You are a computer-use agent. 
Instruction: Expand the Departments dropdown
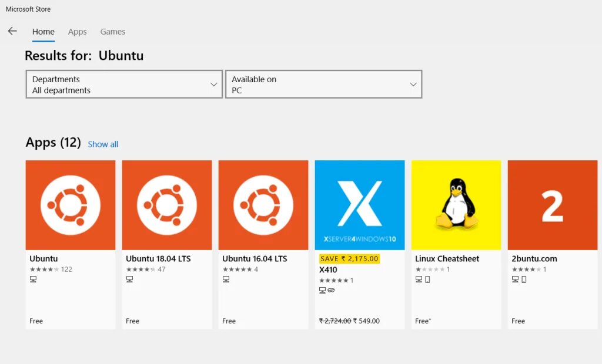coord(124,85)
